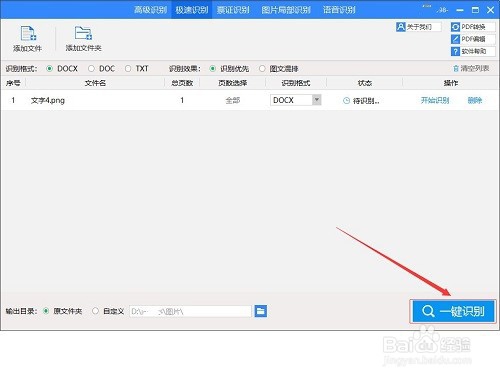The width and height of the screenshot is (500, 378).
Task: Select TXT recognition format radio
Action: coord(128,69)
